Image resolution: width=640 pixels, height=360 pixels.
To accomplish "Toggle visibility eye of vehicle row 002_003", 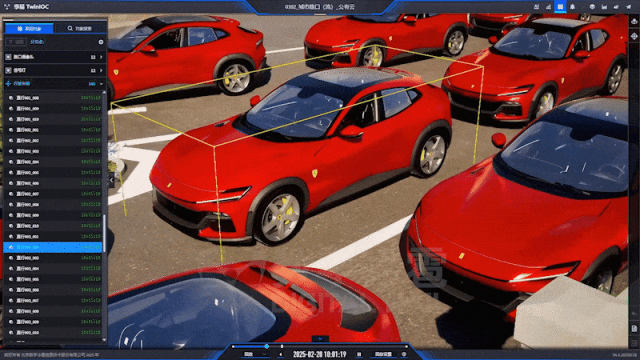I will click(11, 151).
